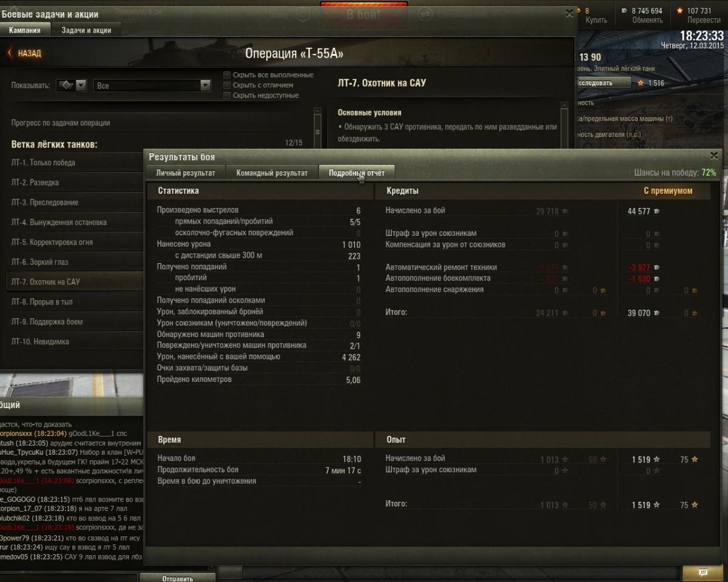Toggle Скрыть все выполненные checkbox
This screenshot has width=728, height=582.
point(227,75)
